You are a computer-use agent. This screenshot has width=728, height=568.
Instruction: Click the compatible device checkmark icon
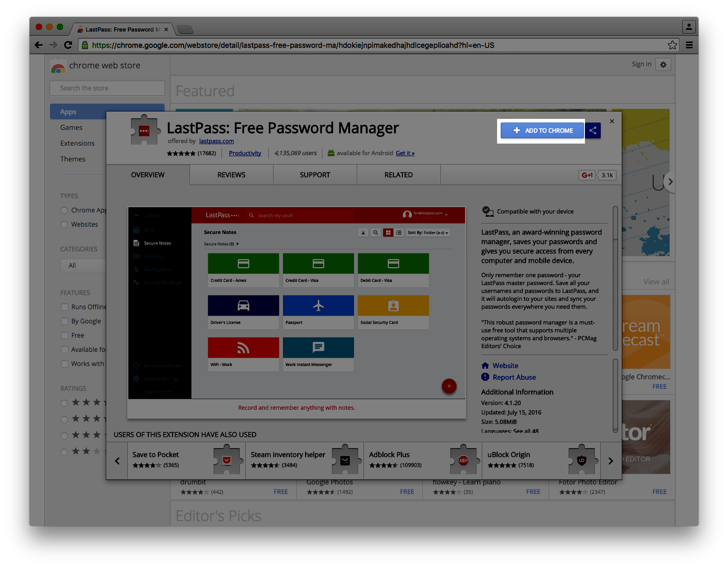(487, 211)
